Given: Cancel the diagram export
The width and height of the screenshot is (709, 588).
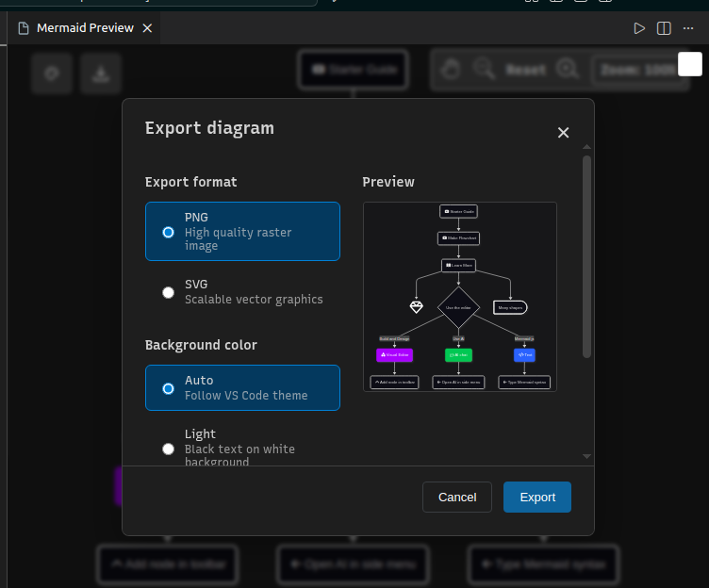Looking at the screenshot, I should point(457,498).
